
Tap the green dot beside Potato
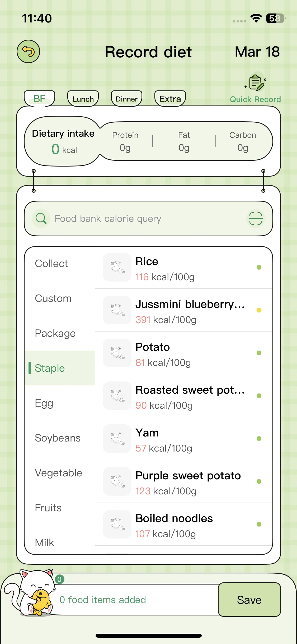[x=259, y=353]
